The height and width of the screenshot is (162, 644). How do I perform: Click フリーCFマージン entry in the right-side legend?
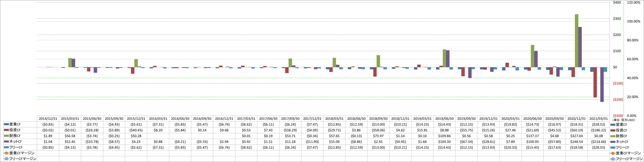[626, 159]
